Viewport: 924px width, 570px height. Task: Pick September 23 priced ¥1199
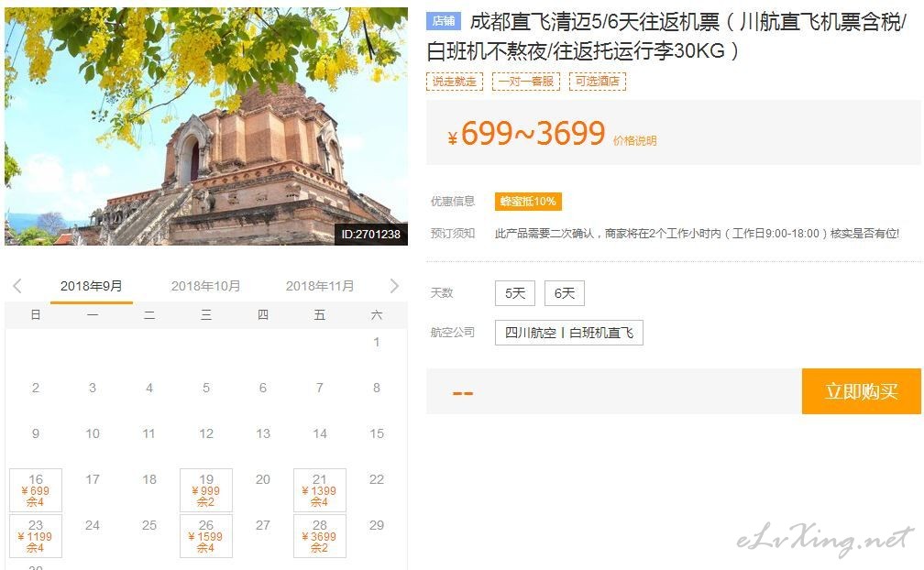(x=36, y=536)
